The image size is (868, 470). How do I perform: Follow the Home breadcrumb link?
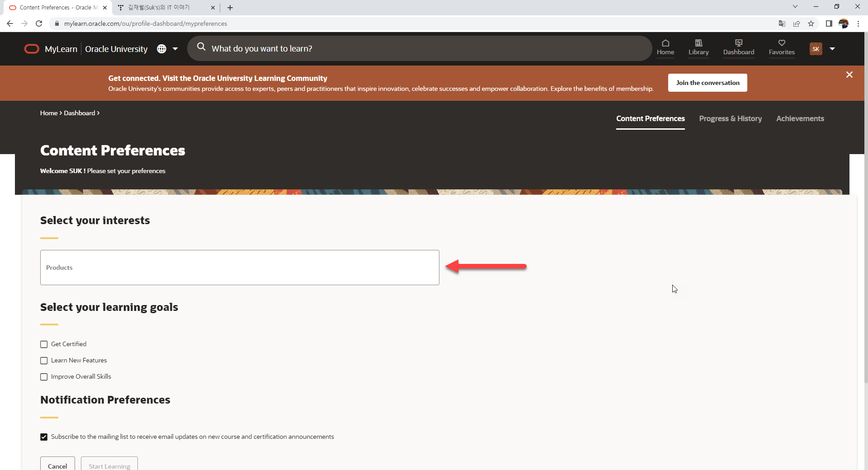(49, 113)
